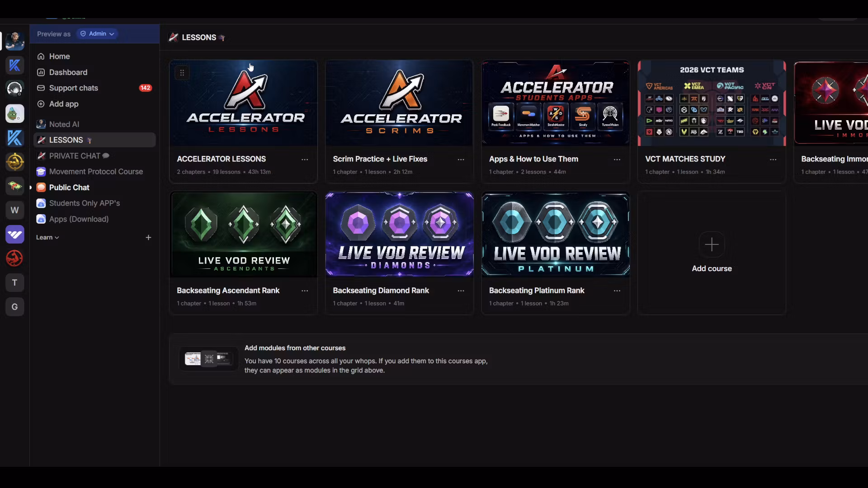
Task: Click the plus icon beside Learn
Action: (148, 237)
